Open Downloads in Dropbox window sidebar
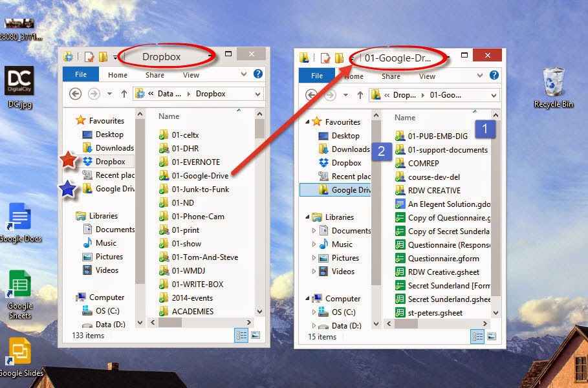Viewport: 588px width, 388px height. [x=108, y=148]
